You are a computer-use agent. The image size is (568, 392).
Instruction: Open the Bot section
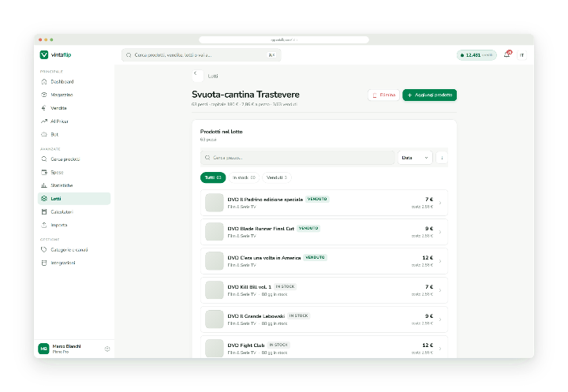click(74, 134)
